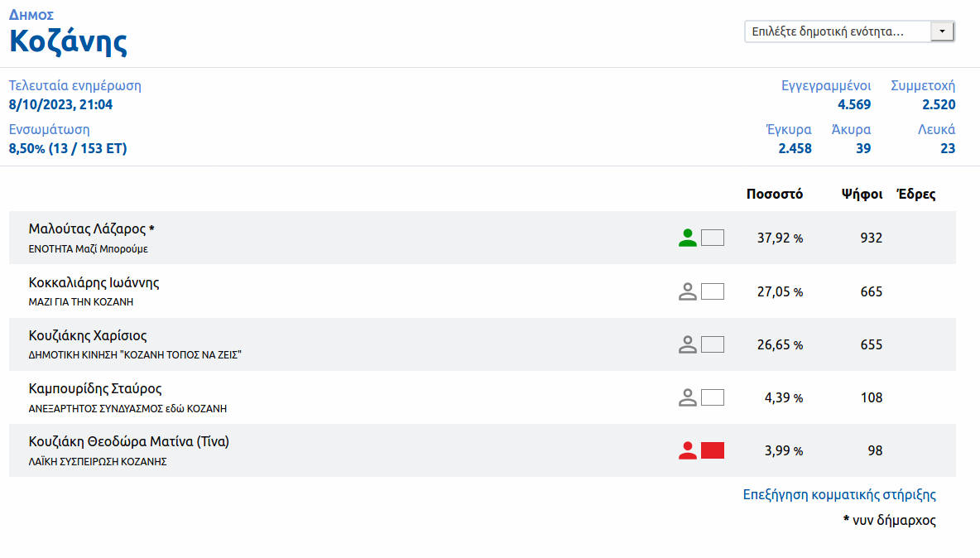Click red person icon for Κουζιάκη Θεοδώρα
This screenshot has width=980, height=558.
687,450
